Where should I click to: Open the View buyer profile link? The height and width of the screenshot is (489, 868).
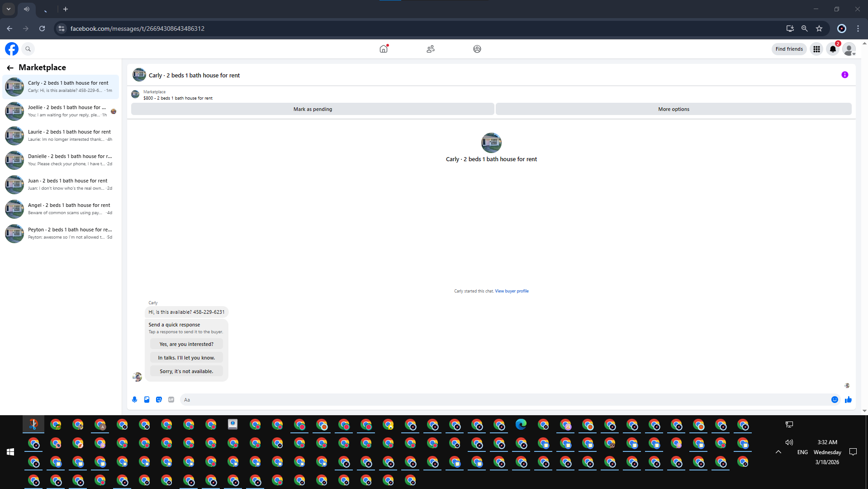pos(512,291)
